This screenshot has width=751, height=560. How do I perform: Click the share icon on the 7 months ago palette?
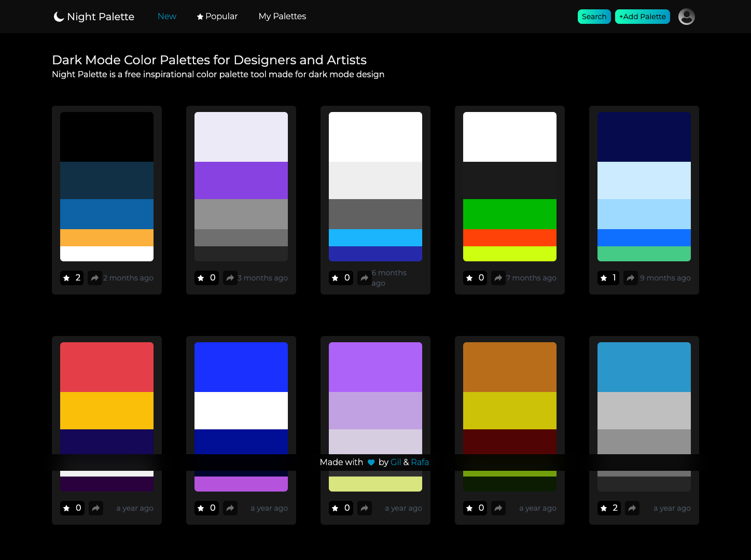click(498, 278)
